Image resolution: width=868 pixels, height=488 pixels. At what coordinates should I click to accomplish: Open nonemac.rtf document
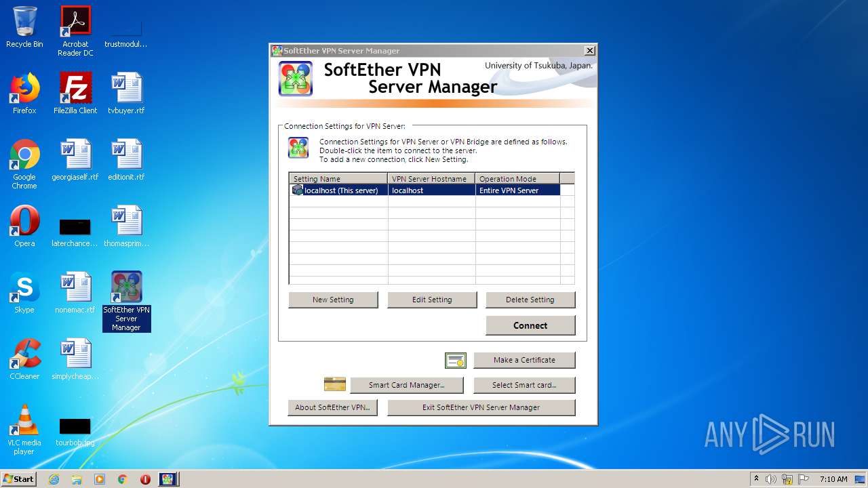pos(75,293)
